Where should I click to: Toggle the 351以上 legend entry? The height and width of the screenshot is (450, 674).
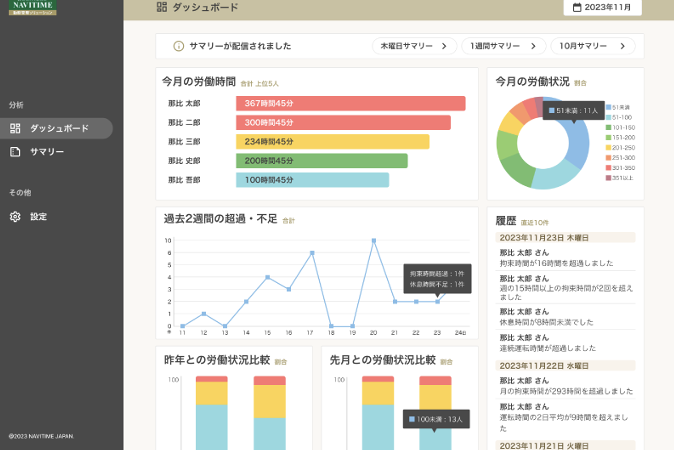(618, 178)
